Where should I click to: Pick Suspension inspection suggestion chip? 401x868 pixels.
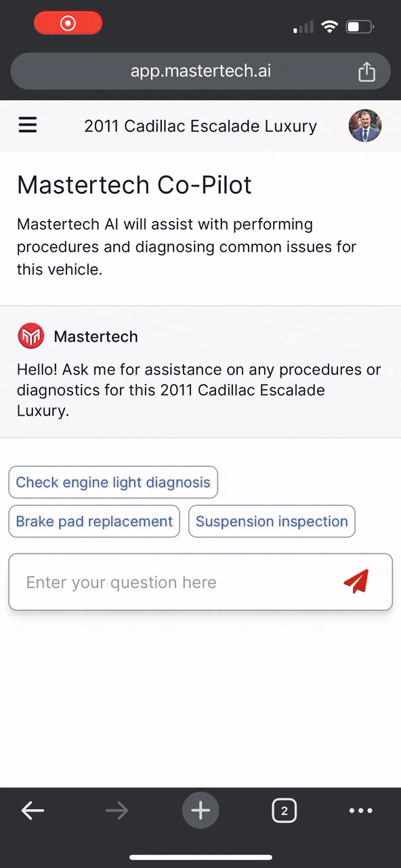pos(272,521)
